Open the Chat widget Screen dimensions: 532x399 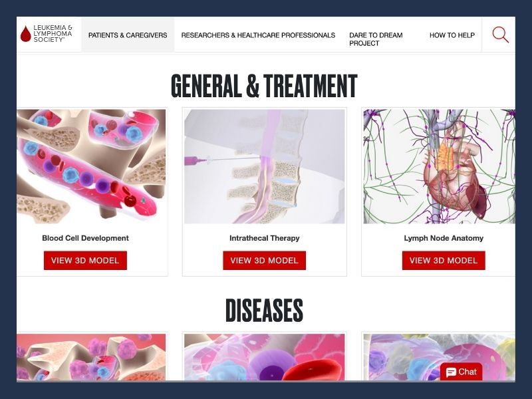tap(461, 372)
